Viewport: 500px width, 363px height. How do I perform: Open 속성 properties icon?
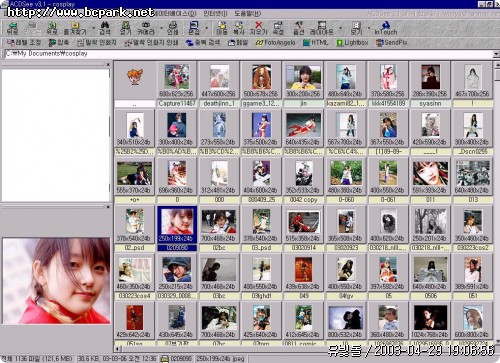coord(278,28)
